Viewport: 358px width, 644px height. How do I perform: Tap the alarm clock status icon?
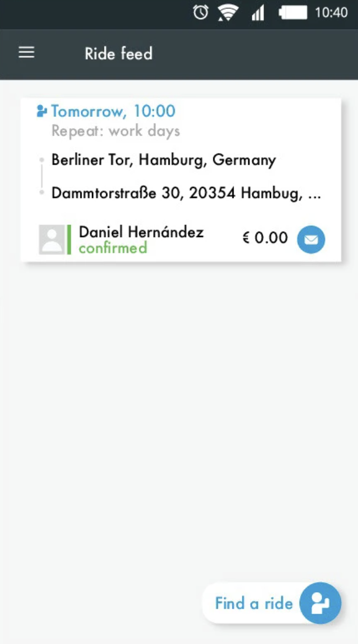pyautogui.click(x=200, y=12)
